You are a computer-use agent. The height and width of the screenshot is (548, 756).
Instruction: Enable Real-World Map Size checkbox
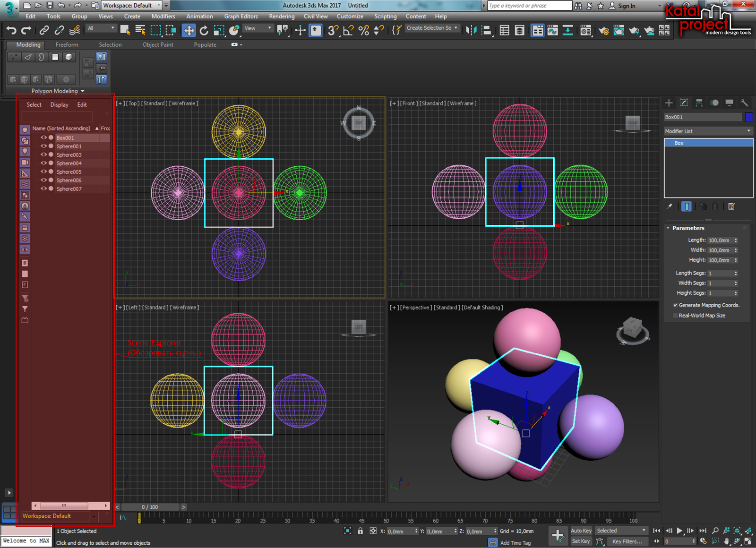click(675, 316)
